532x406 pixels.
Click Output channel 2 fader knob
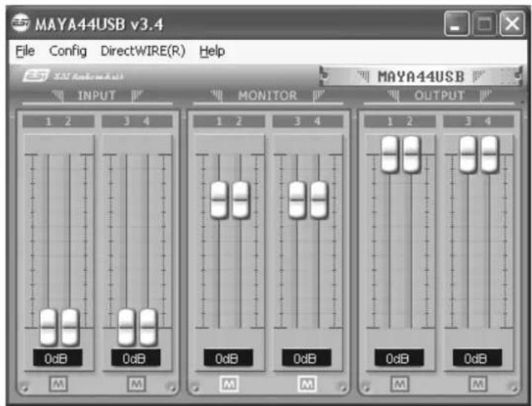pos(411,154)
